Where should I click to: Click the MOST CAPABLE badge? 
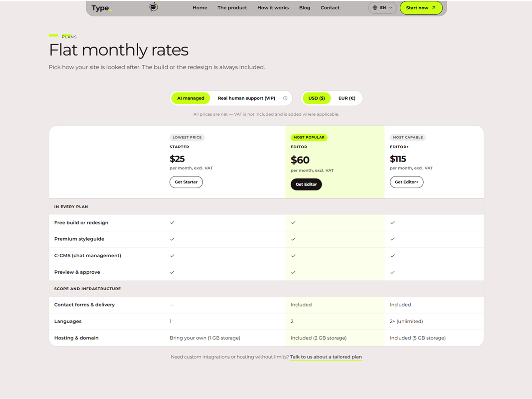tap(408, 137)
